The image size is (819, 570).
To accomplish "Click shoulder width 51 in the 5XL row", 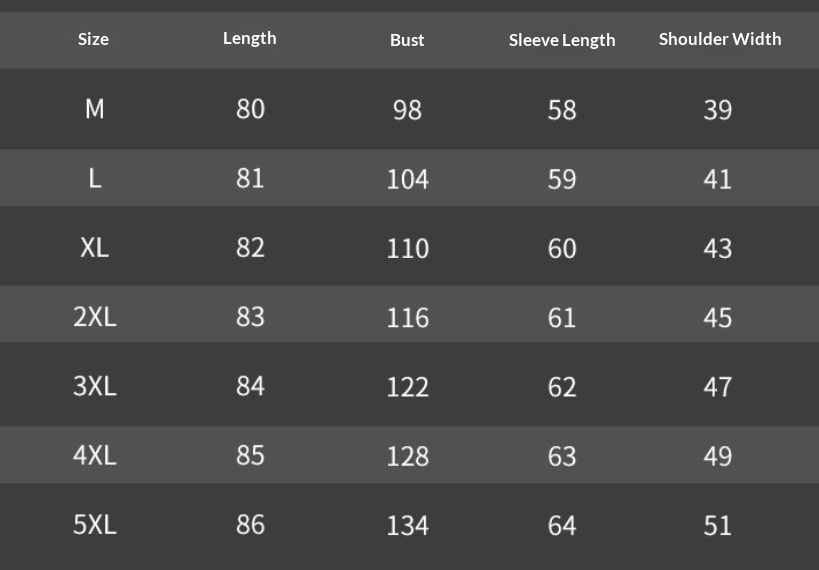I will [x=718, y=525].
